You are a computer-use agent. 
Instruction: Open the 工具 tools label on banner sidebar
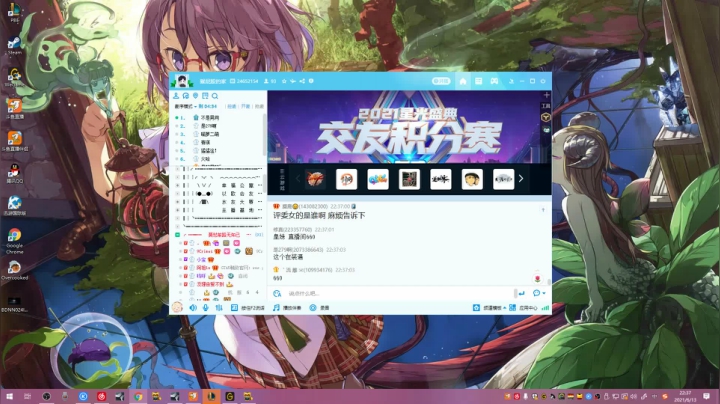click(x=546, y=106)
